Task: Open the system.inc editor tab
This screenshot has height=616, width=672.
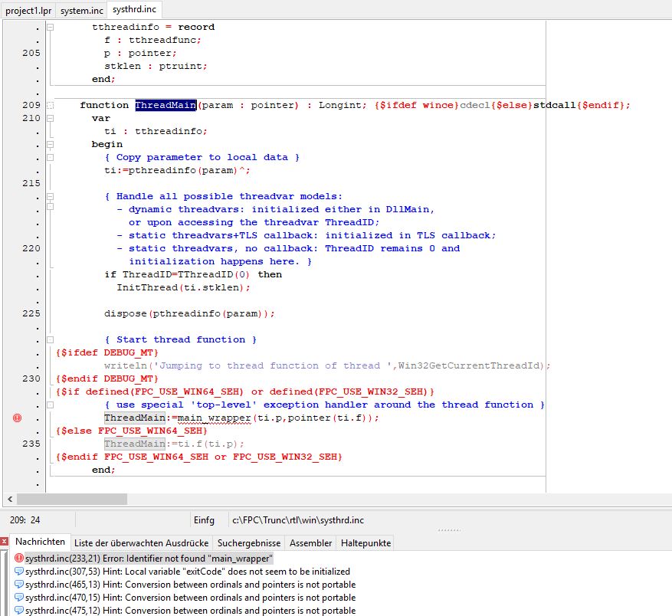Action: click(x=81, y=9)
